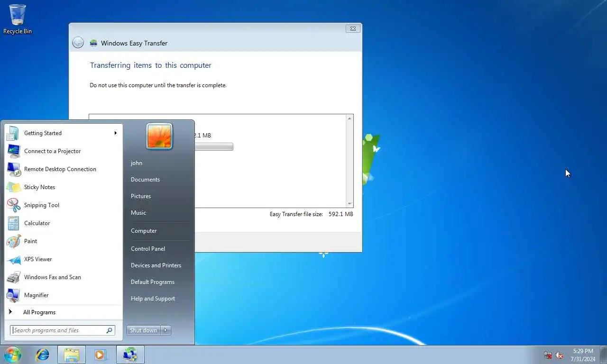This screenshot has width=607, height=364.
Task: Open the Shut down options arrow
Action: click(x=166, y=330)
